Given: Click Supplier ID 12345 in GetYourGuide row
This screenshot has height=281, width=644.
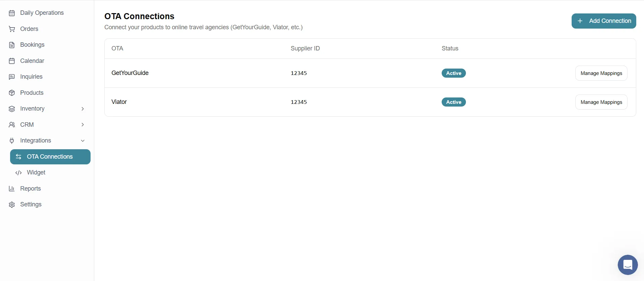Looking at the screenshot, I should [x=299, y=73].
